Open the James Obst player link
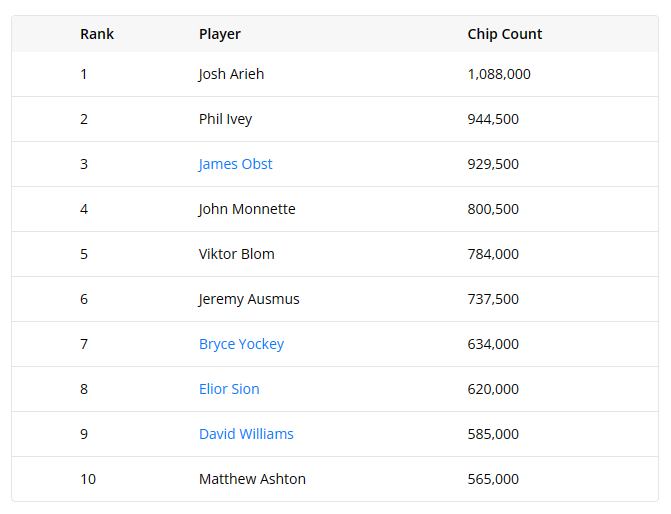This screenshot has width=671, height=514. click(235, 164)
